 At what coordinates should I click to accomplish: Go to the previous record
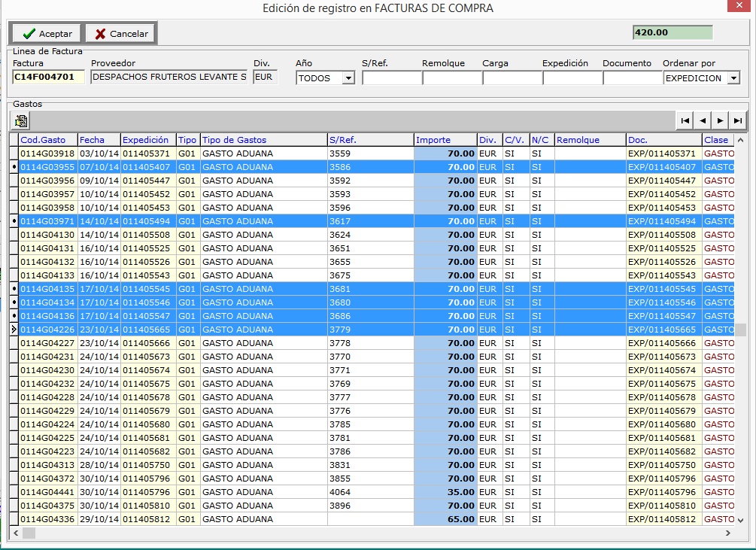(x=703, y=120)
